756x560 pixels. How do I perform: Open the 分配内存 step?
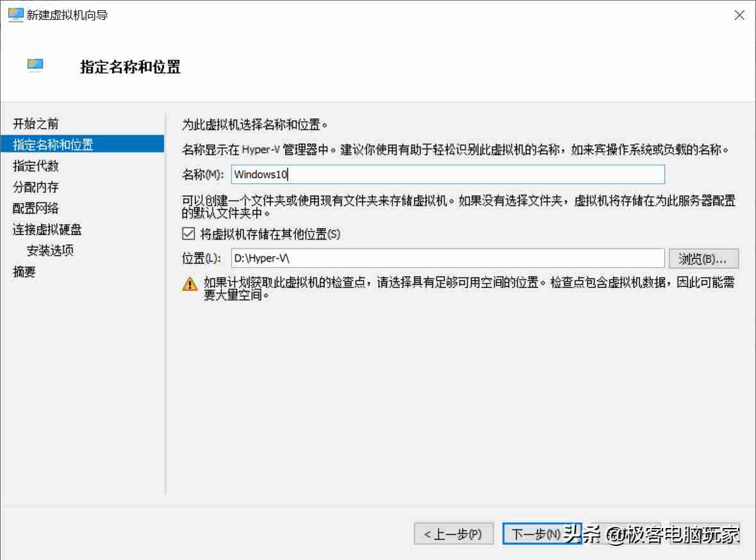36,187
